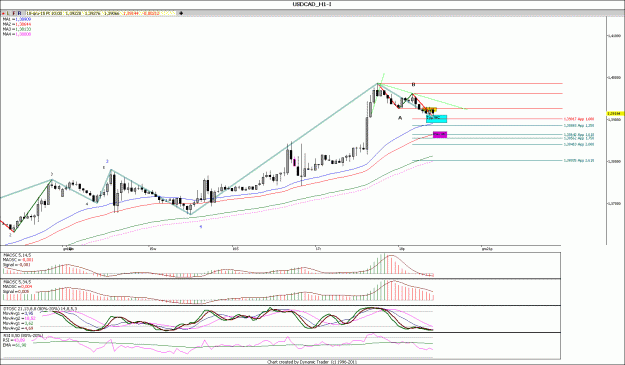Click the App 2.618 projection label

tap(579, 161)
